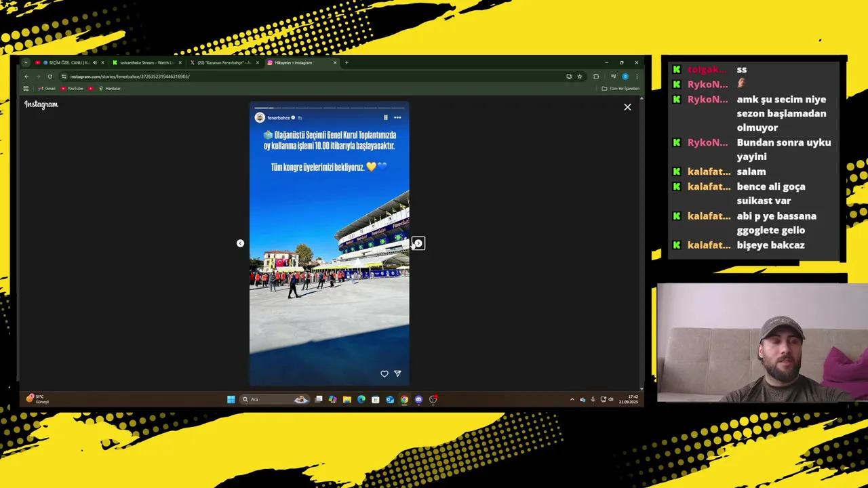The height and width of the screenshot is (488, 868).
Task: Close the story viewer with the X
Action: (627, 107)
